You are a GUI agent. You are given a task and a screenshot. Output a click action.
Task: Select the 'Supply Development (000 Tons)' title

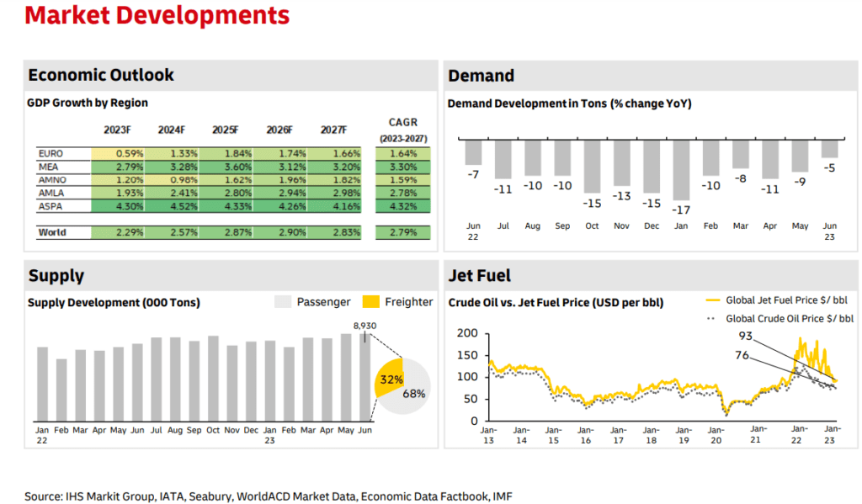tap(114, 302)
